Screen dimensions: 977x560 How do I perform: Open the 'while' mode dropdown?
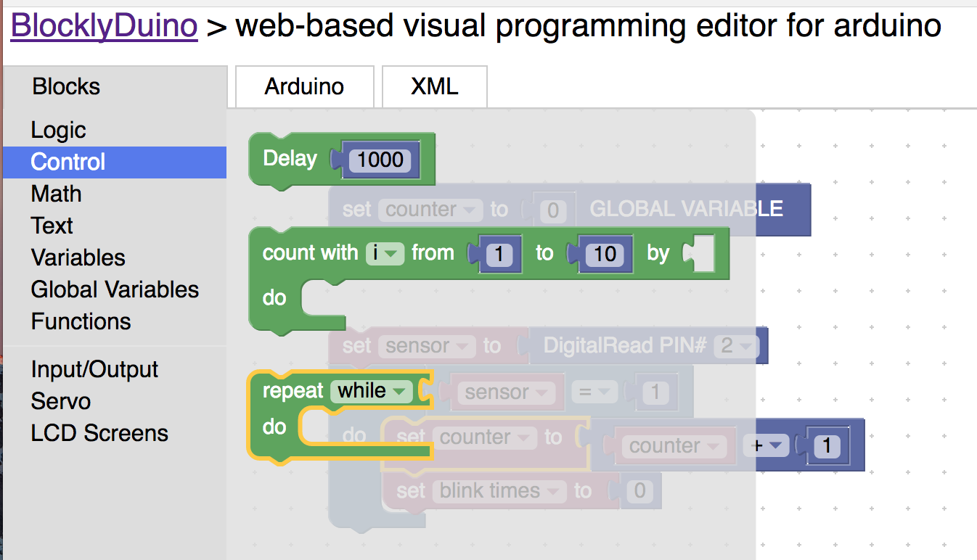[371, 391]
